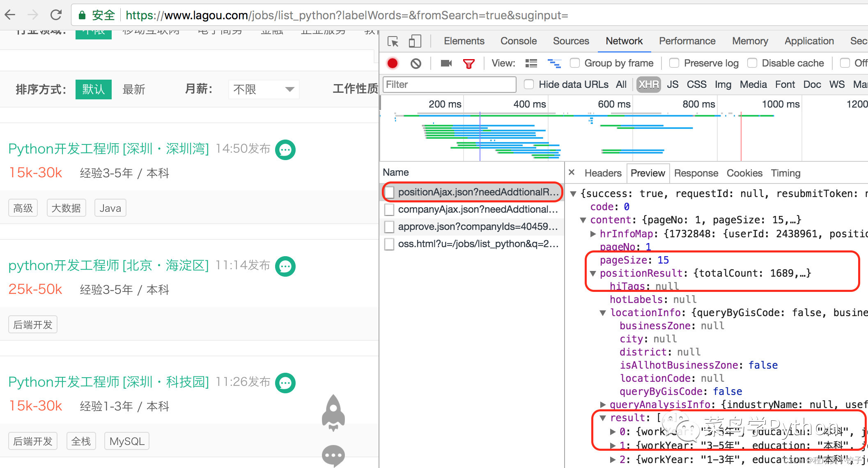The width and height of the screenshot is (868, 468).
Task: Open the 月薪 不限 dropdown
Action: tap(264, 89)
